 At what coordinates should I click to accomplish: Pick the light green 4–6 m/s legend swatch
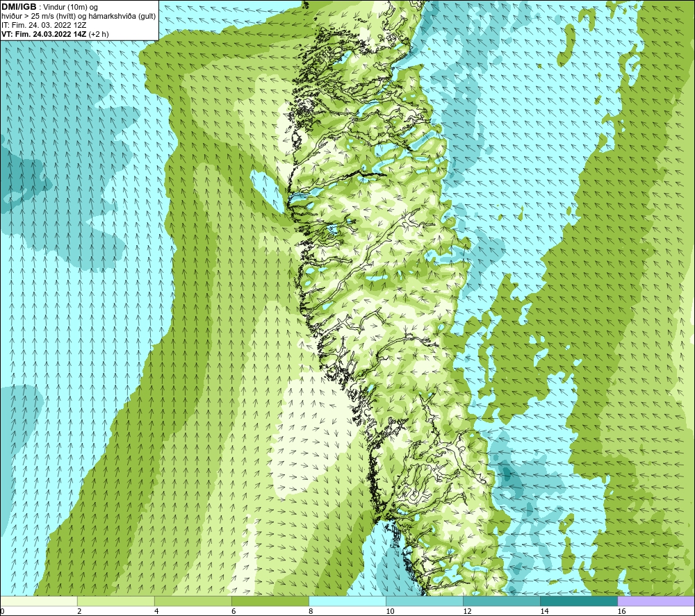(x=193, y=601)
